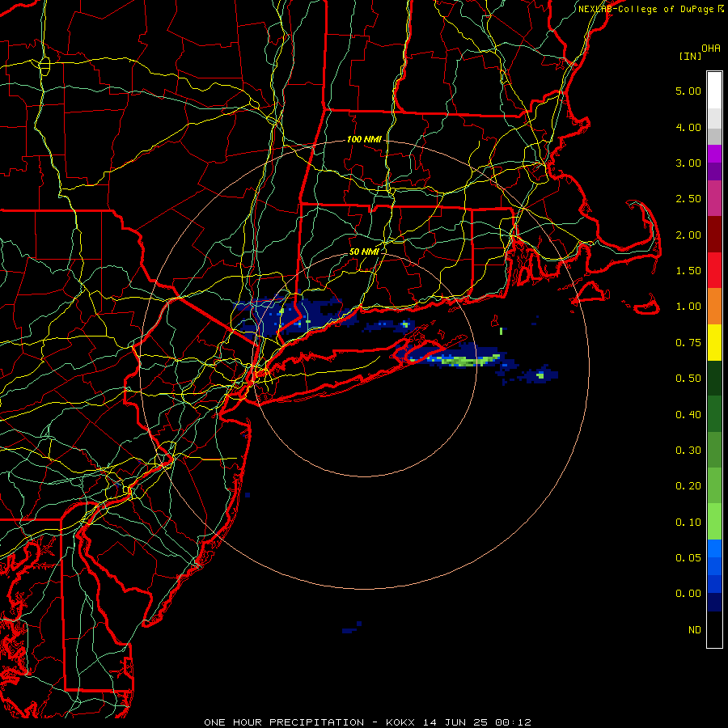Click the 0.05 legend value
This screenshot has height=728, width=728.
688,558
